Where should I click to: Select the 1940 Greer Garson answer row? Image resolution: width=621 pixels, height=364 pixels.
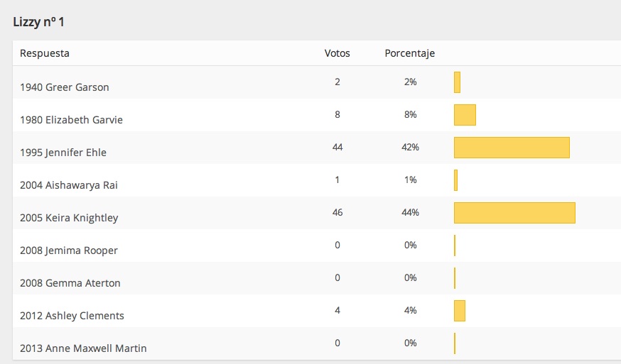click(65, 87)
